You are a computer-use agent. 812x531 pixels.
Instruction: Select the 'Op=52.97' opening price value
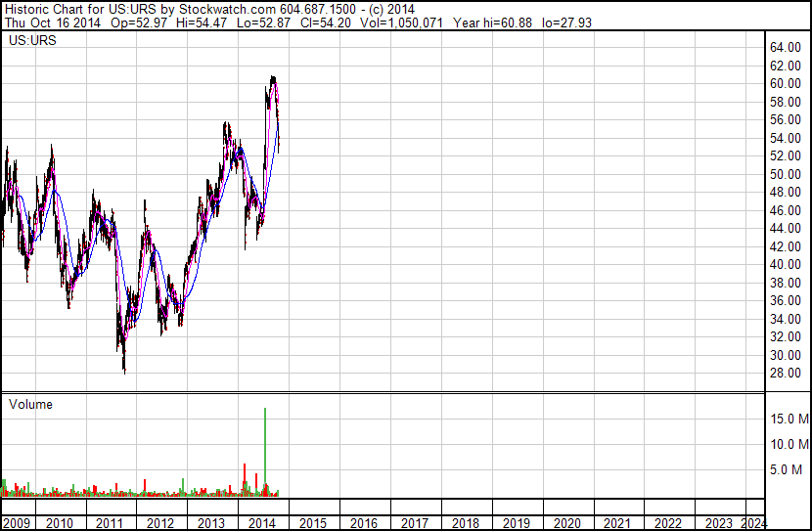139,22
